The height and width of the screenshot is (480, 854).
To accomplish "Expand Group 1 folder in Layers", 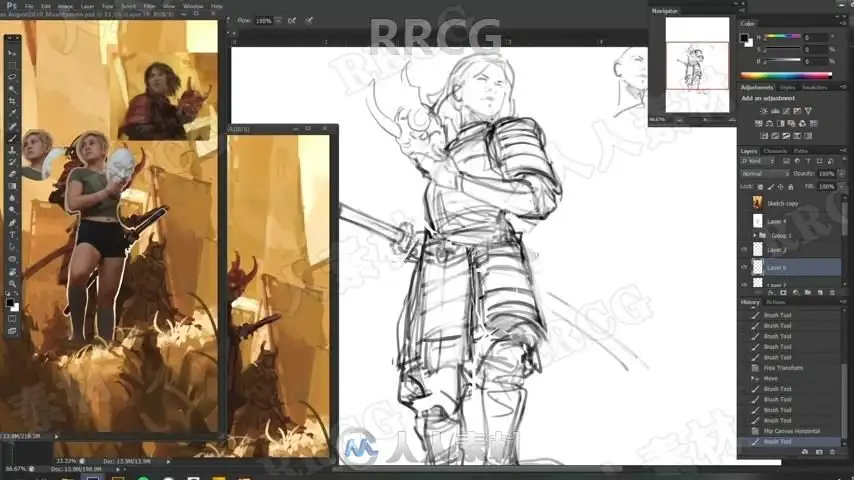I will (755, 235).
